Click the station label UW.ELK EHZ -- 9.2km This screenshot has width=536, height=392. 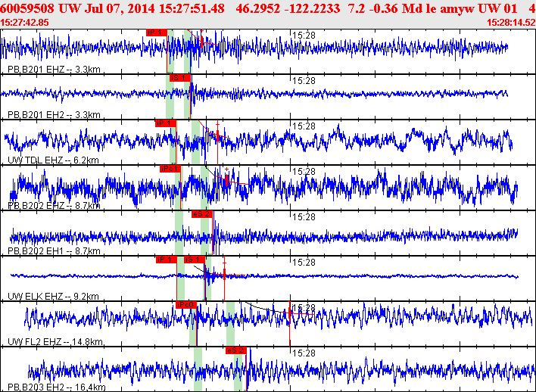tap(53, 297)
